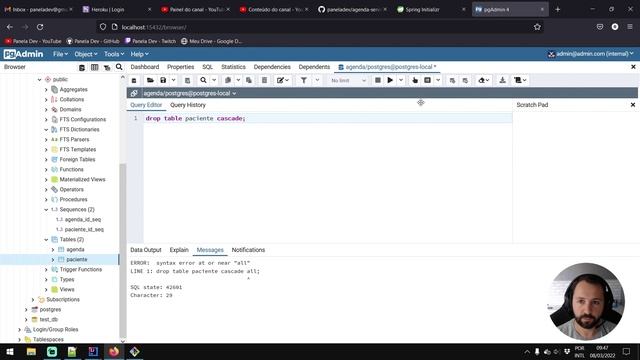Click the View Data grid icon in the Browser header
The width and height of the screenshot is (640, 360).
click(x=94, y=67)
